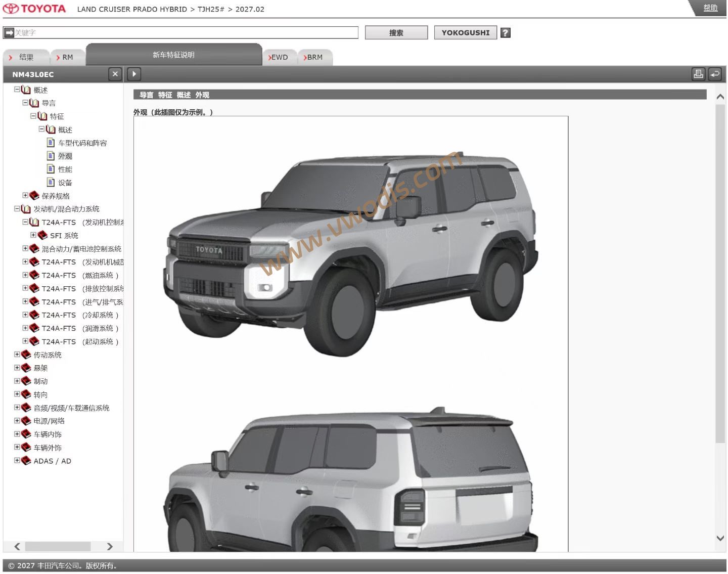Click the content pane scroll up arrow

pos(720,96)
